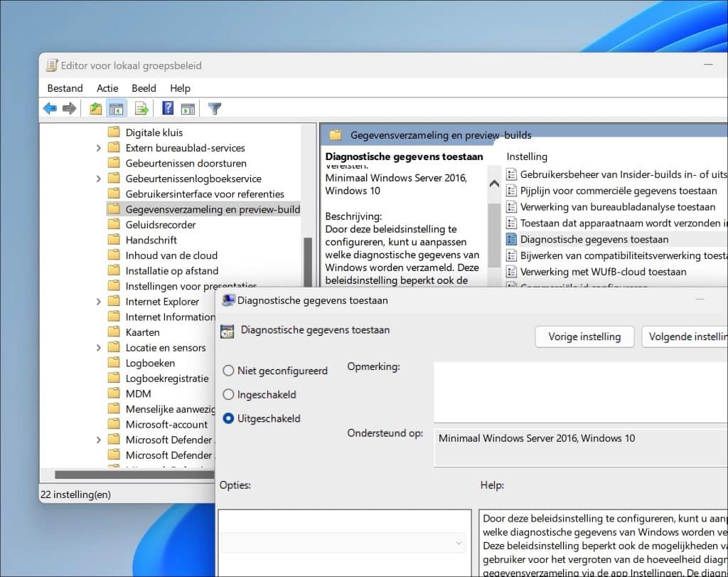Expand the Locatie en sensors tree node

[x=98, y=347]
